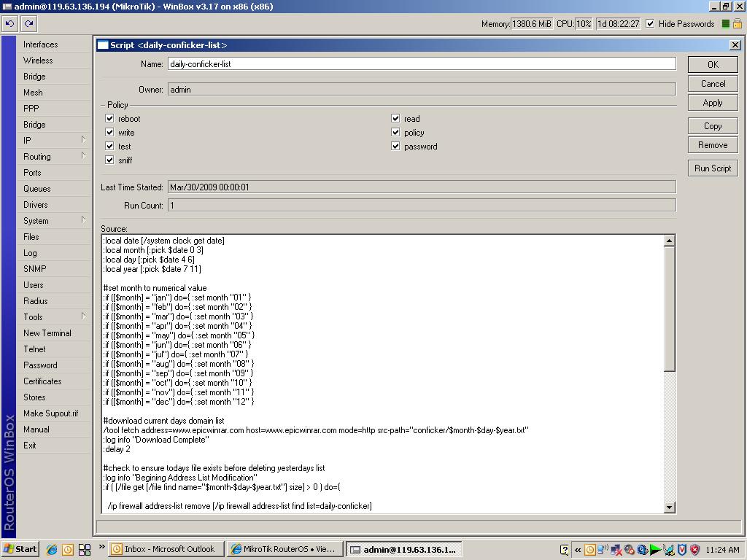
Task: Open the Queues menu item
Action: point(53,189)
